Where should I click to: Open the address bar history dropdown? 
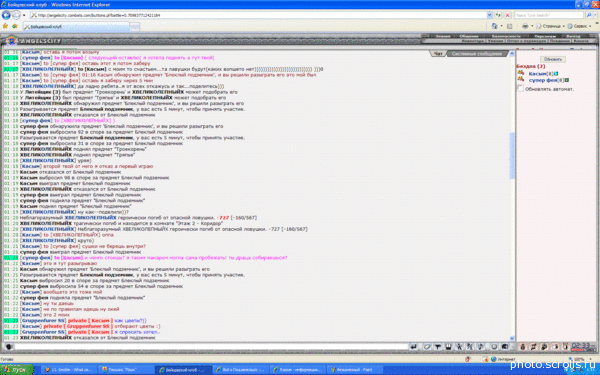[x=489, y=15]
